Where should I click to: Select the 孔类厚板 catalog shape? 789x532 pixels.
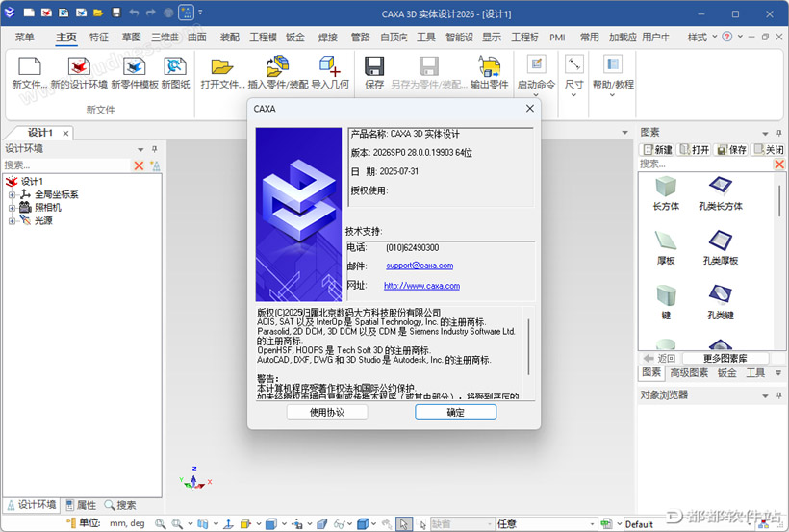coord(721,247)
